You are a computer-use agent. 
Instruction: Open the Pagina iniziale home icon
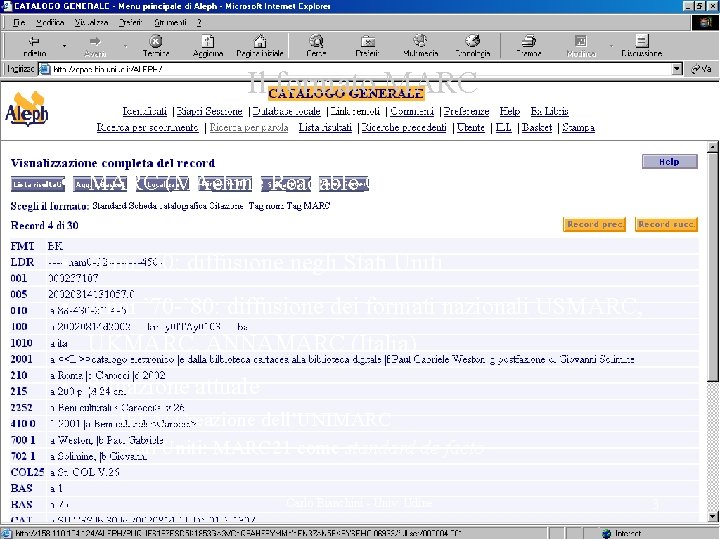[260, 45]
